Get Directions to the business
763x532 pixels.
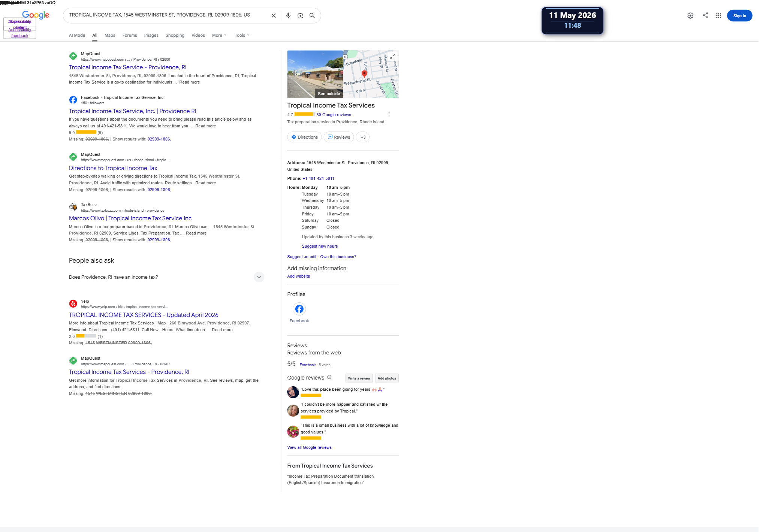(304, 137)
